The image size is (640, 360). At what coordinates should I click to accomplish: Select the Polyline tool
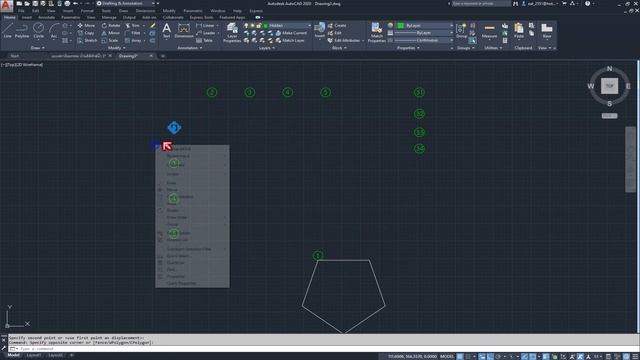tap(22, 31)
